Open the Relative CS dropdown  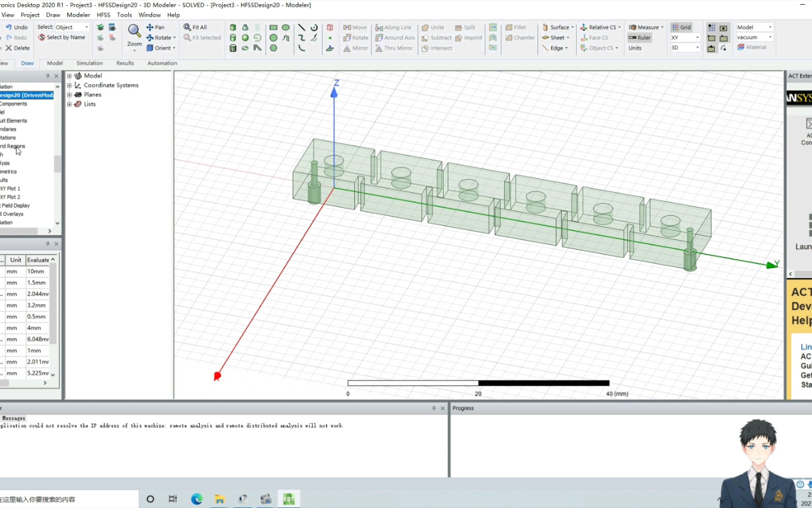[x=601, y=27]
